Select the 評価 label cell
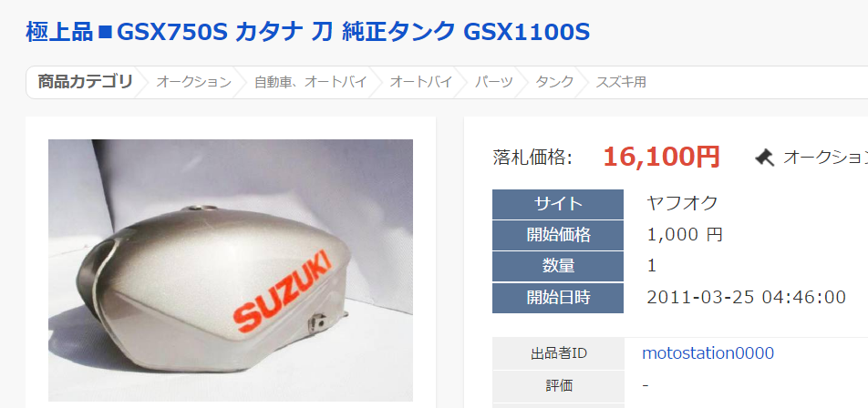 559,386
